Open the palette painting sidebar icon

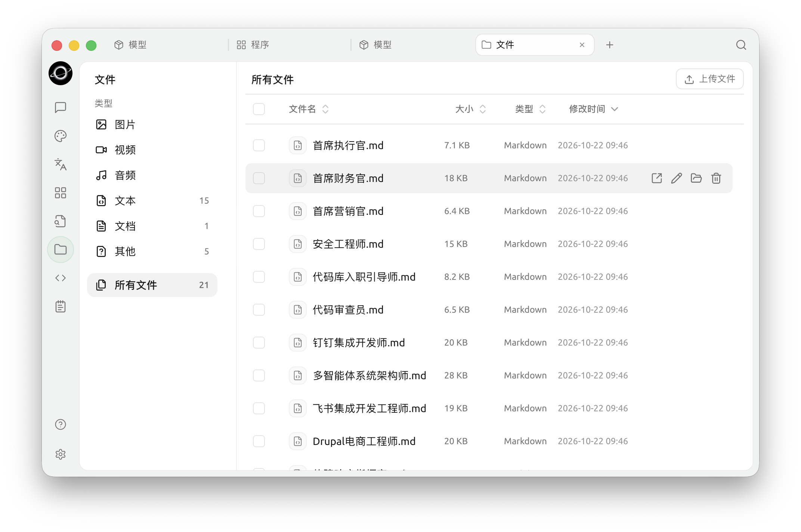click(x=61, y=136)
